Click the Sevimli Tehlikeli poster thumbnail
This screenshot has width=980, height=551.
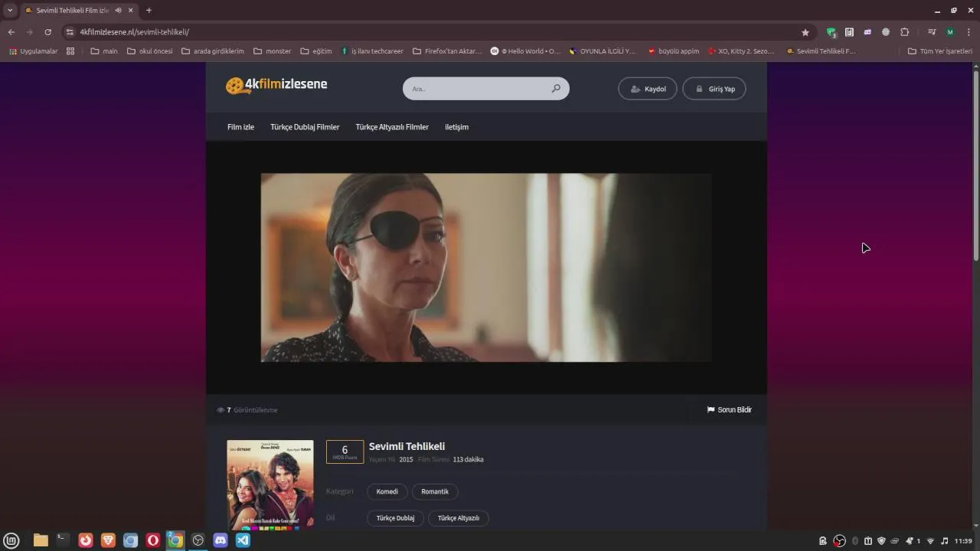tap(270, 485)
